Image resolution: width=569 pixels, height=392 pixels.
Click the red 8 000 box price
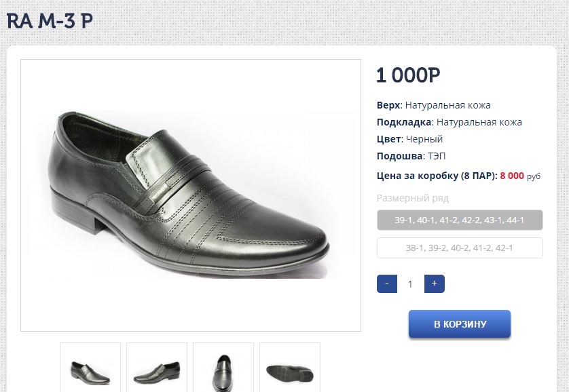tap(512, 176)
